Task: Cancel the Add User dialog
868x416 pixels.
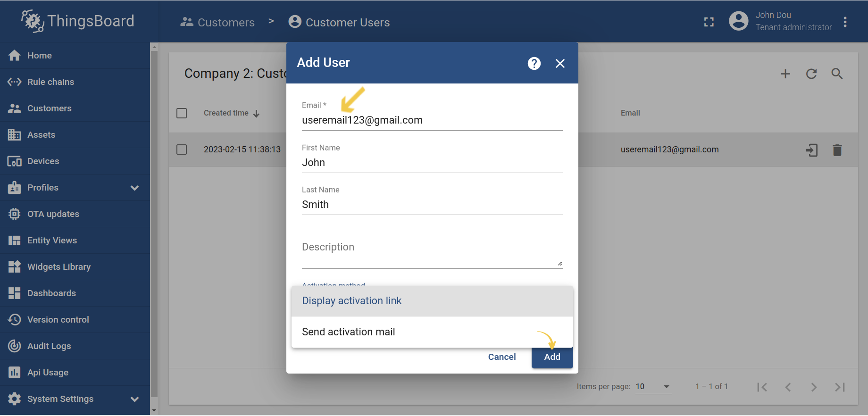Action: (501, 357)
